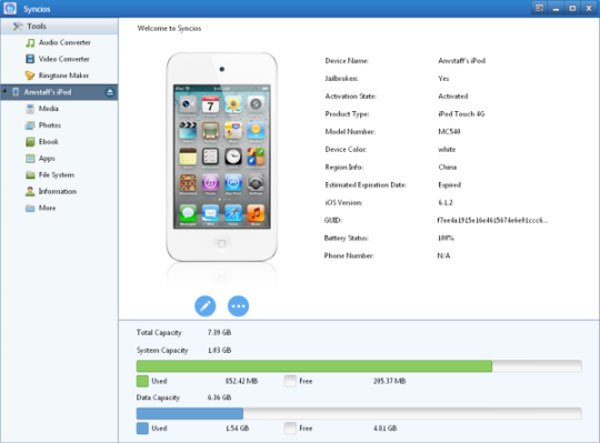Click the Total Capacity value 7.39 GB

tap(219, 332)
